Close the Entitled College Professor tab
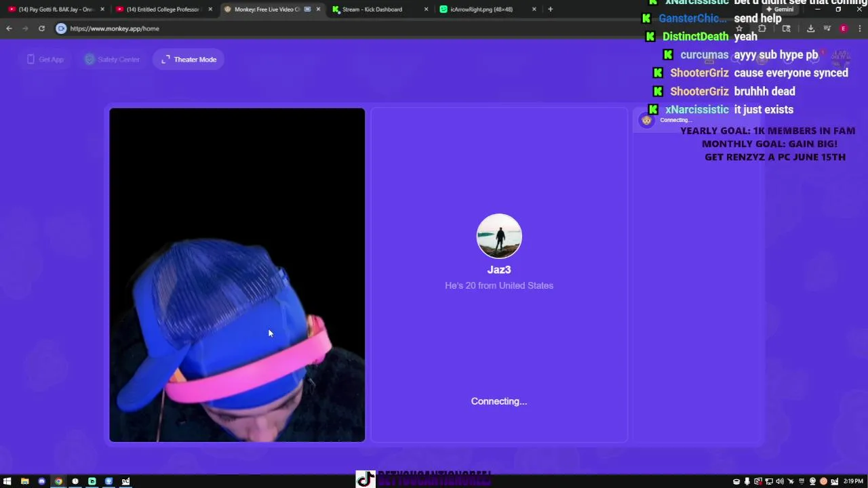This screenshot has height=488, width=868. tap(210, 9)
